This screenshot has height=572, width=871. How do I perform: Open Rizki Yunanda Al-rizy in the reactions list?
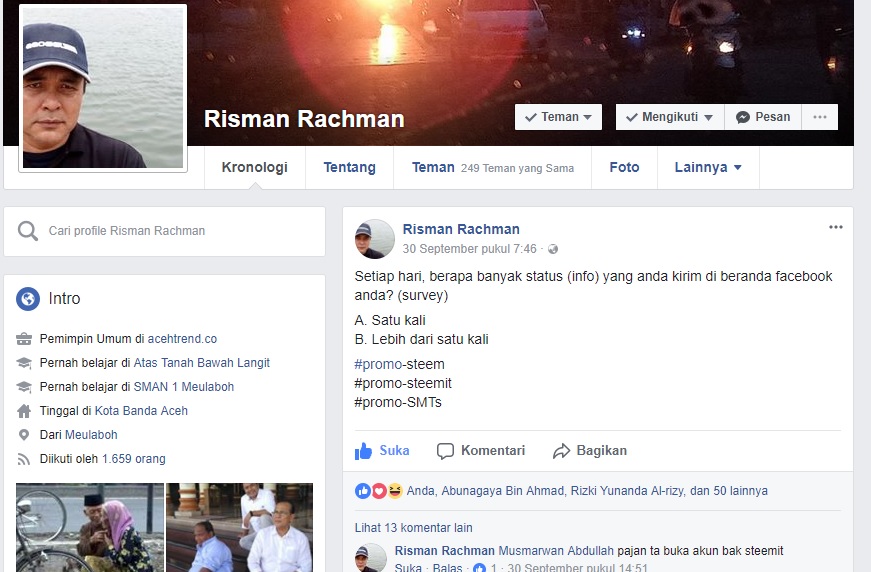(x=629, y=491)
